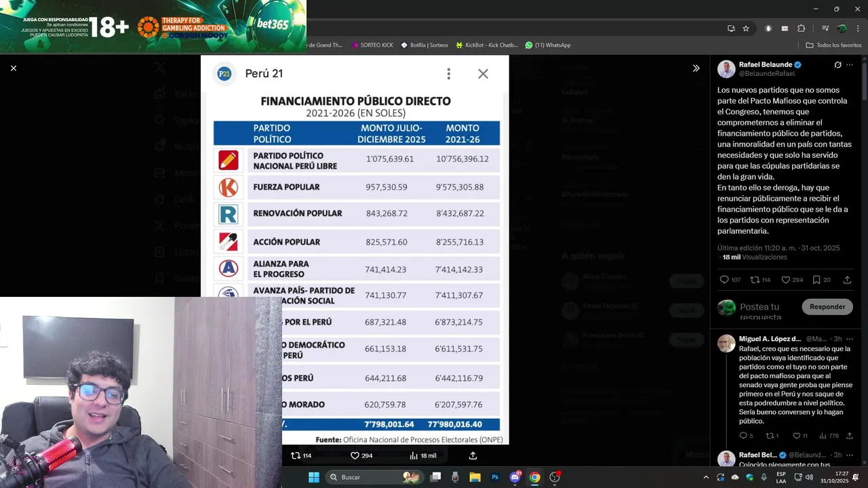
Task: Select the '10'756,396.12' amount cell
Action: point(462,159)
